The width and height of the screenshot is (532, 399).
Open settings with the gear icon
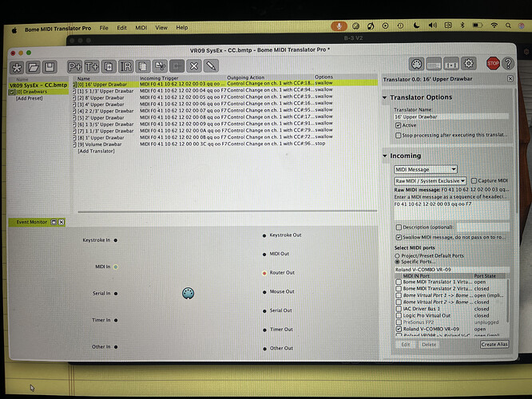click(469, 63)
